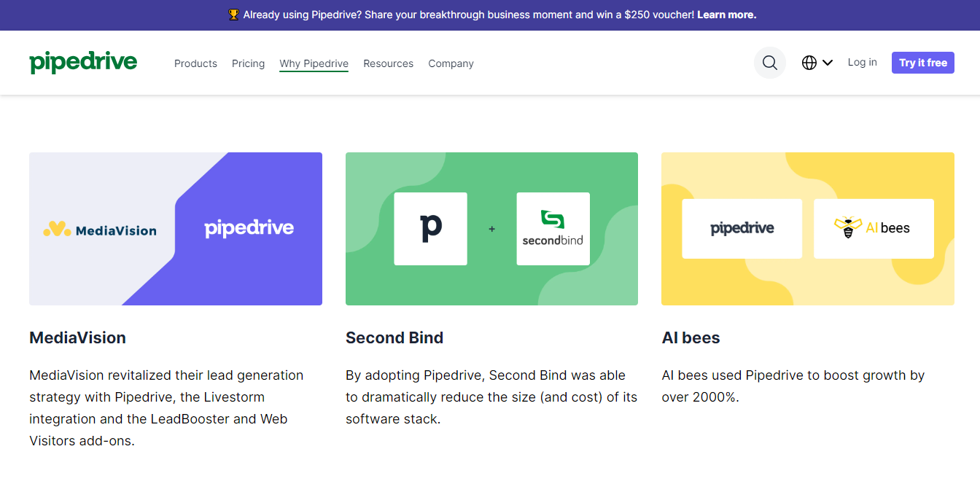Viewport: 980px width, 500px height.
Task: Open the Resources menu
Action: click(x=388, y=63)
